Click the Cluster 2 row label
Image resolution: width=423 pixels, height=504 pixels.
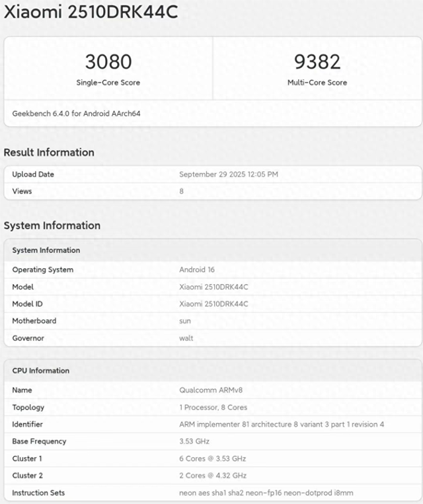point(27,476)
